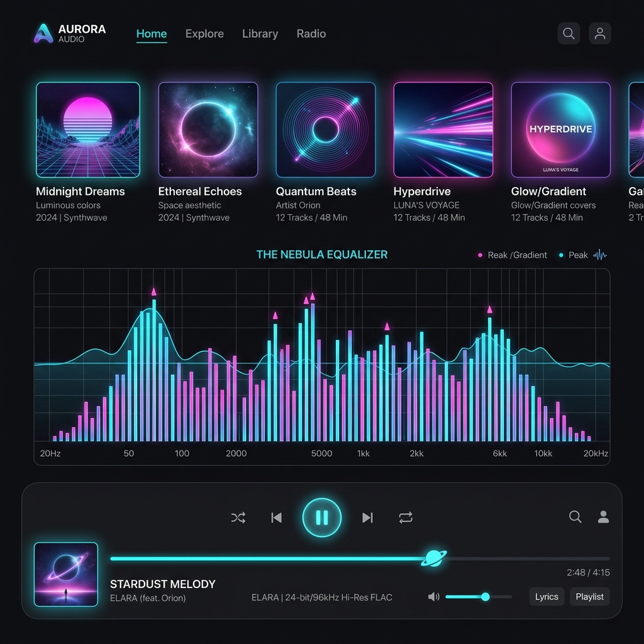
Task: Switch to the Explore tab
Action: click(204, 34)
